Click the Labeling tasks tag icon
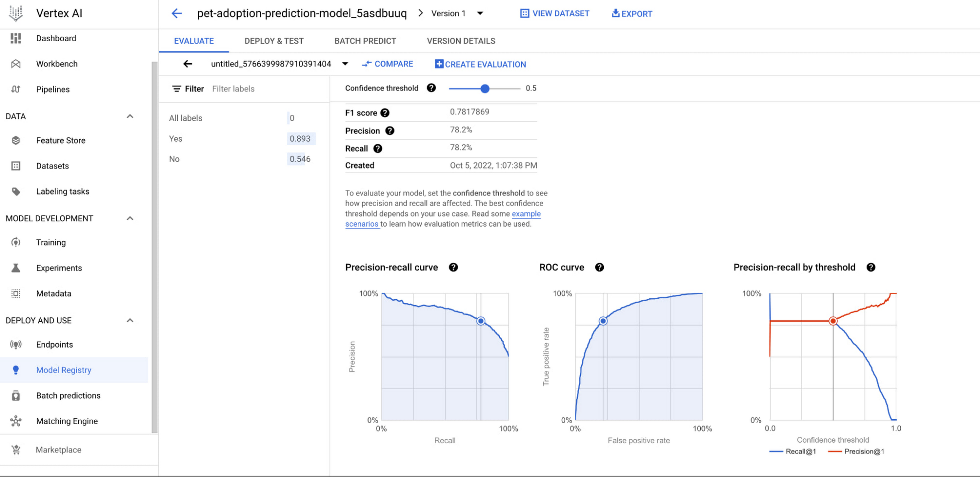Screen dimensions: 980x477 point(16,192)
